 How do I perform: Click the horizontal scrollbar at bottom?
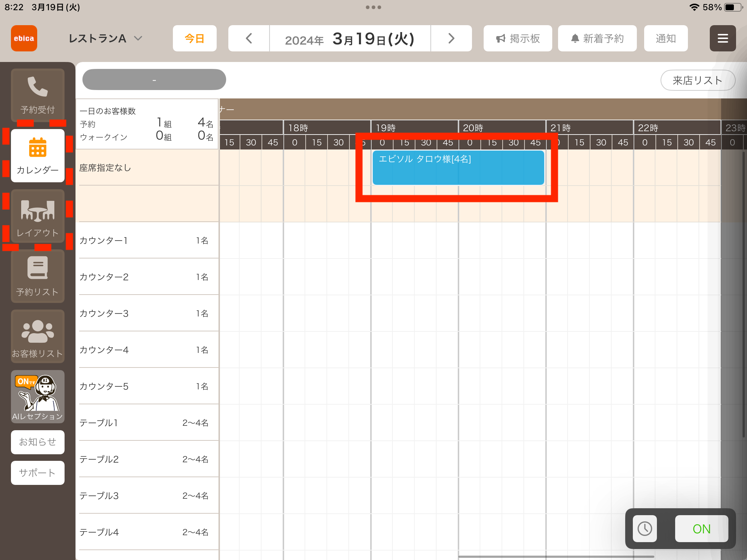point(556,557)
